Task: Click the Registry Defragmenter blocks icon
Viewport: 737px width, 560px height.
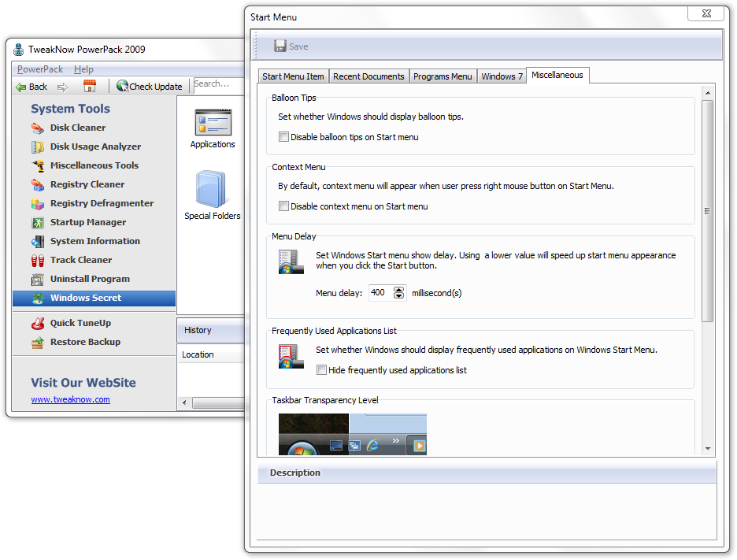Action: point(38,203)
